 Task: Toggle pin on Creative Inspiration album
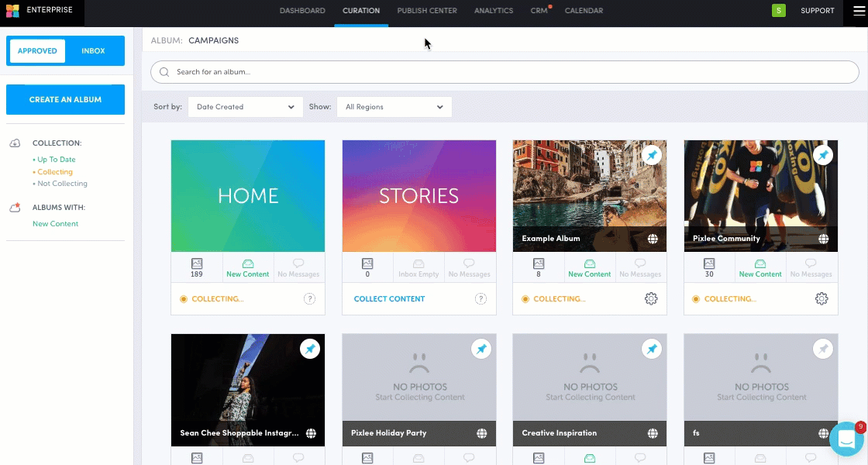coord(653,350)
